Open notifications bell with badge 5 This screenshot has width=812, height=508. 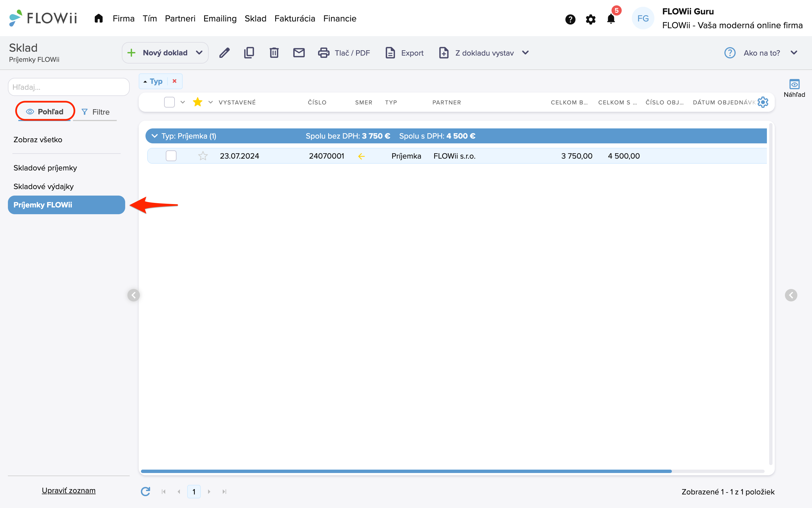pos(611,18)
